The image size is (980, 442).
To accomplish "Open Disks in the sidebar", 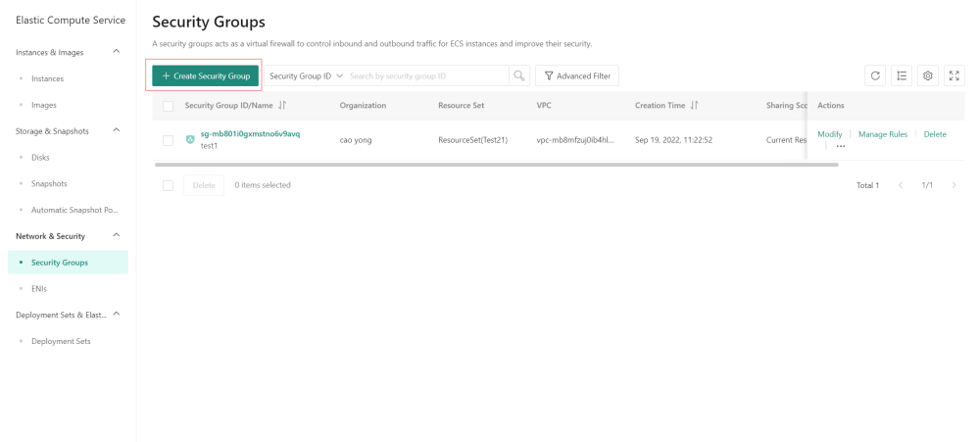I will (x=40, y=158).
